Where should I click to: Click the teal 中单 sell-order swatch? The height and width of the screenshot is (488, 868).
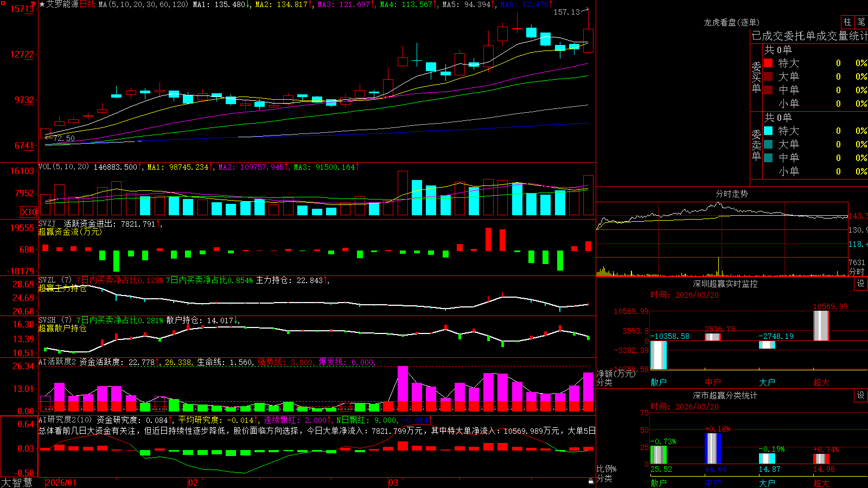tap(768, 158)
